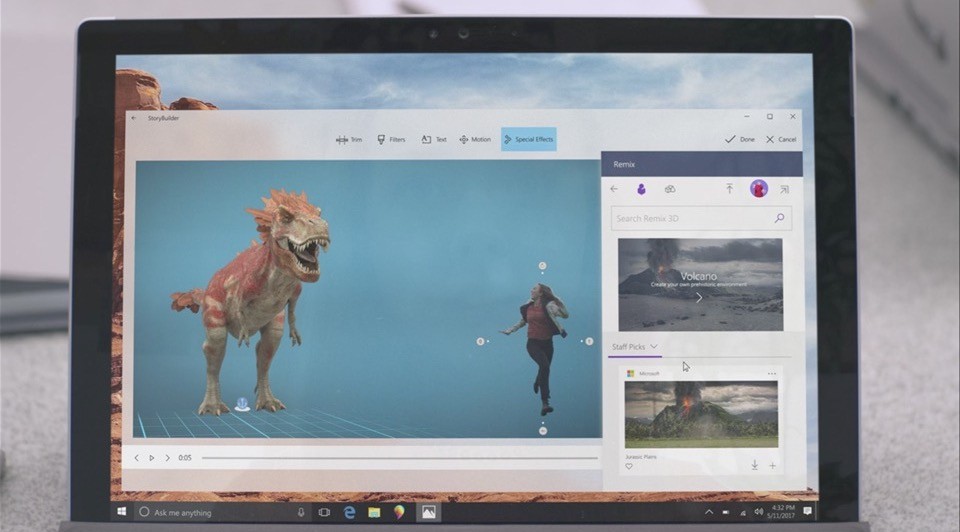Click the right rotation handle beside the woman
Image resolution: width=960 pixels, height=532 pixels.
coord(589,341)
